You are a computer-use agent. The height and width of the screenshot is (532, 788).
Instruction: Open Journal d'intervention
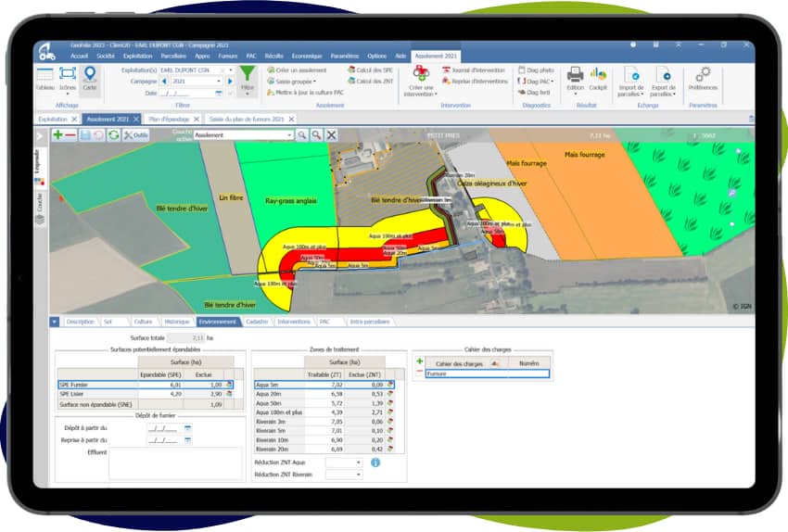tap(474, 70)
